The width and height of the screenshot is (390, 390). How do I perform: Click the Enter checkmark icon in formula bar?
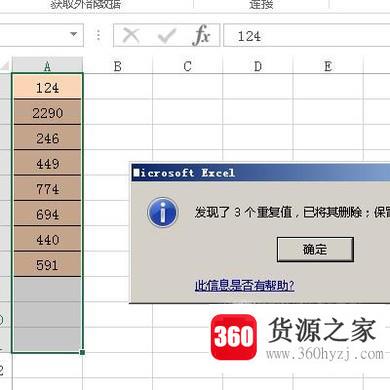click(166, 36)
